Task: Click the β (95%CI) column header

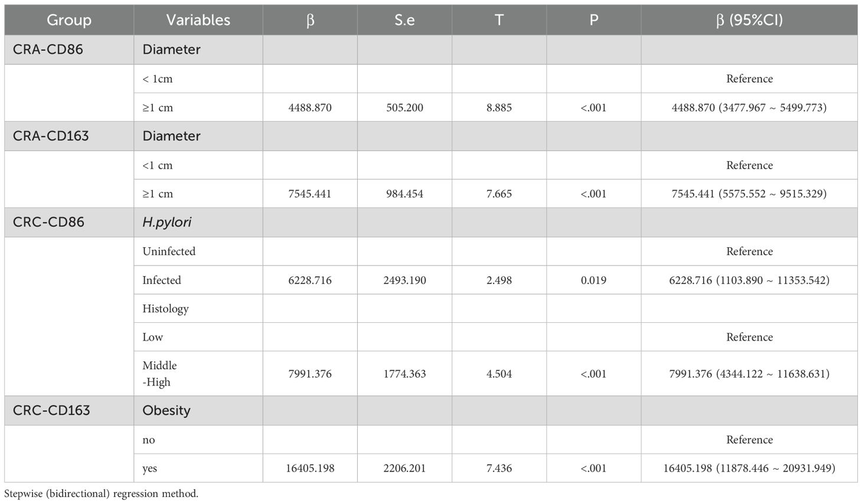Action: pyautogui.click(x=749, y=20)
